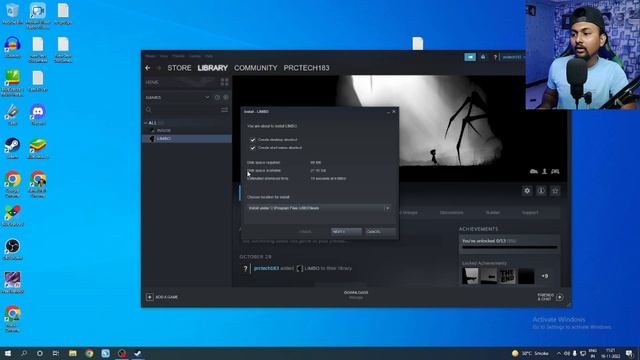Viewport: 640px width, 360px height.
Task: Click the library search field
Action: coord(183,110)
